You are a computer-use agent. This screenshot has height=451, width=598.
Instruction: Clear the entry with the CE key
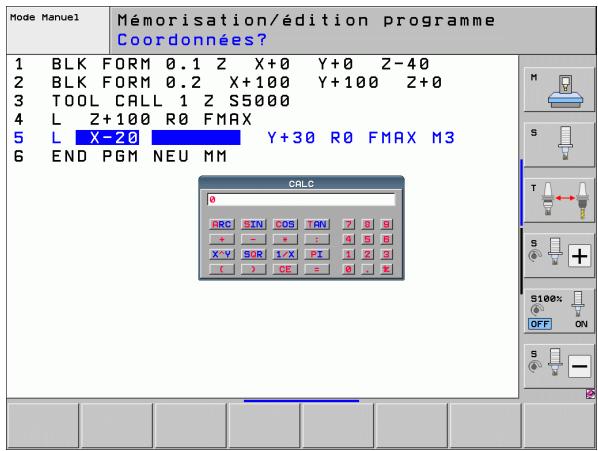[x=285, y=269]
